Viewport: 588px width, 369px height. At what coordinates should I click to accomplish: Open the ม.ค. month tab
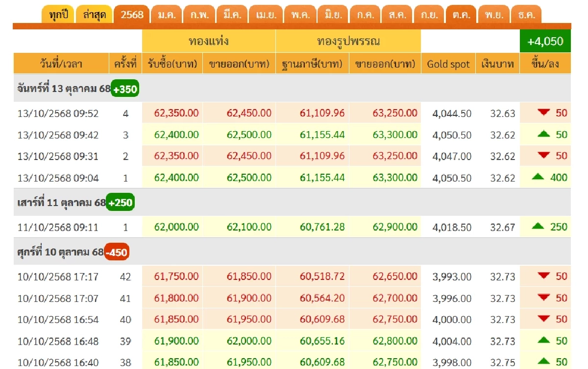167,14
